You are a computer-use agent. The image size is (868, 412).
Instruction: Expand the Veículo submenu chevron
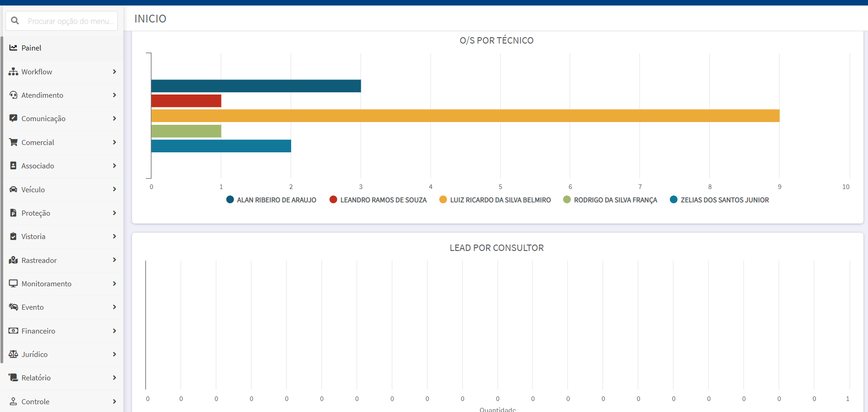(x=115, y=189)
